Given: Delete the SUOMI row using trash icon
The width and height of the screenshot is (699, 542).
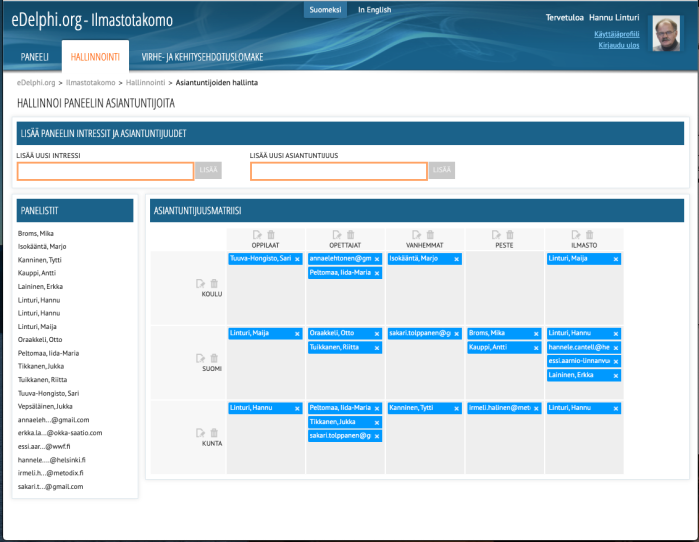Looking at the screenshot, I should click(215, 358).
